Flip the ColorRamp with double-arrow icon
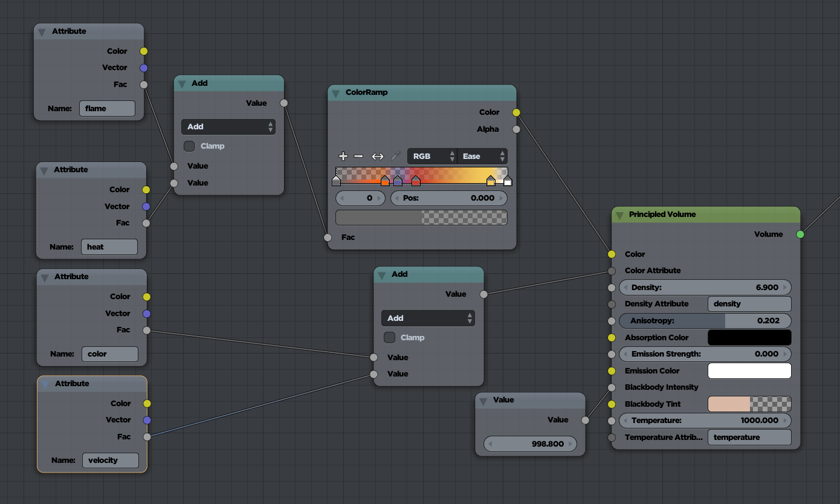This screenshot has height=504, width=840. click(x=378, y=156)
